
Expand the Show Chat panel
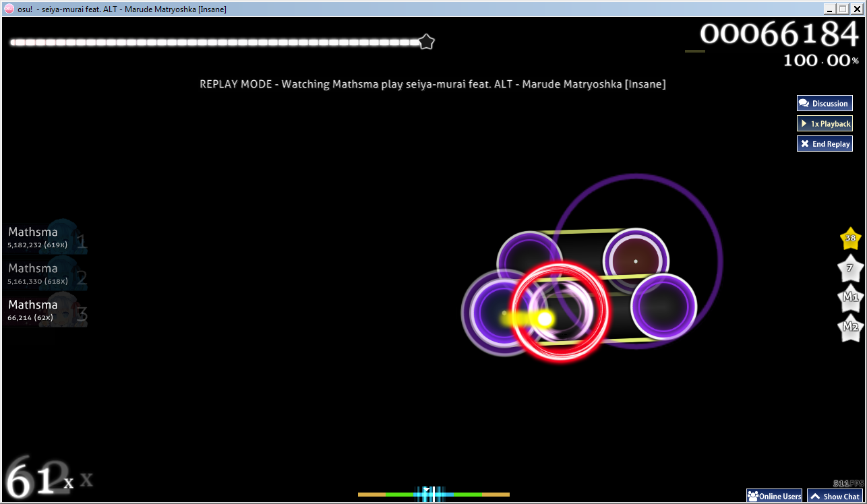[835, 496]
